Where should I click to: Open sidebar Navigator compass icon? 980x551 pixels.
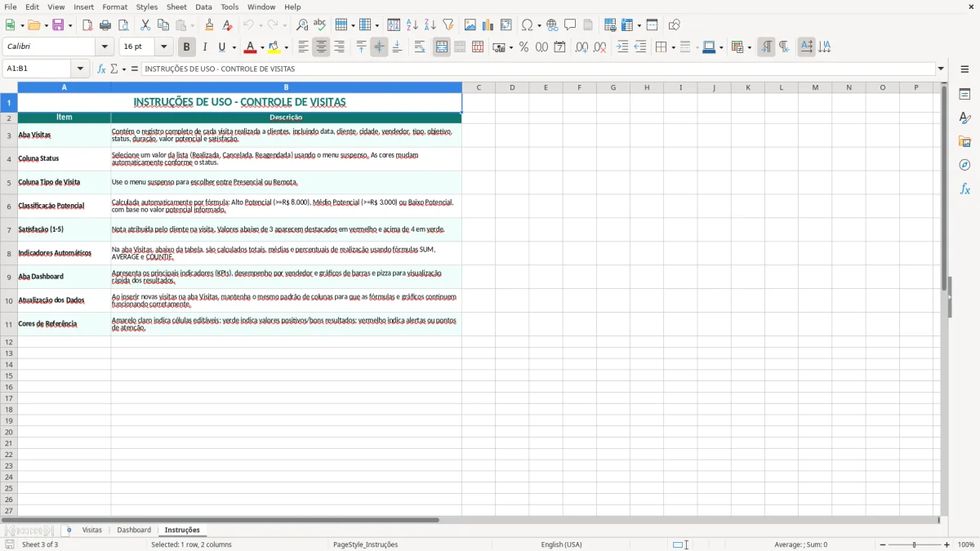click(964, 165)
